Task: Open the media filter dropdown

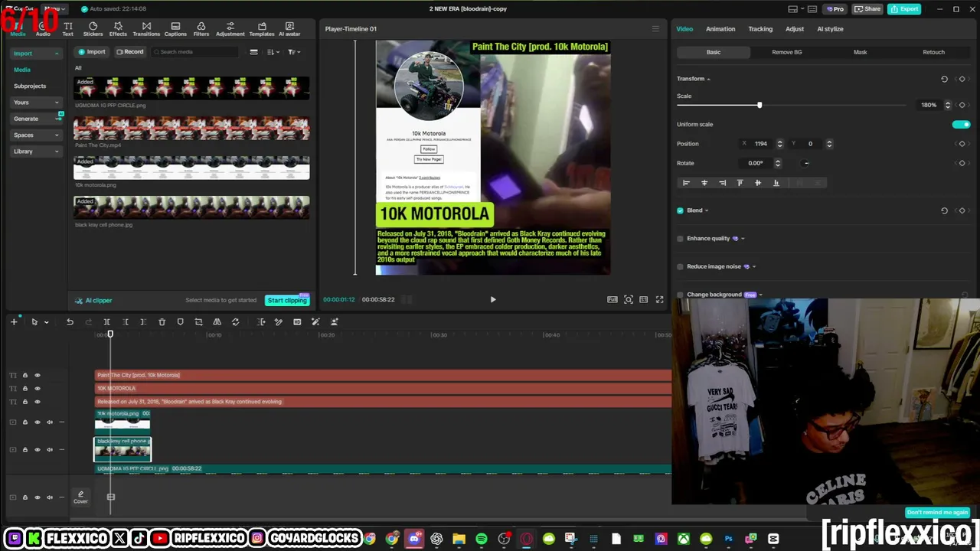Action: point(293,52)
